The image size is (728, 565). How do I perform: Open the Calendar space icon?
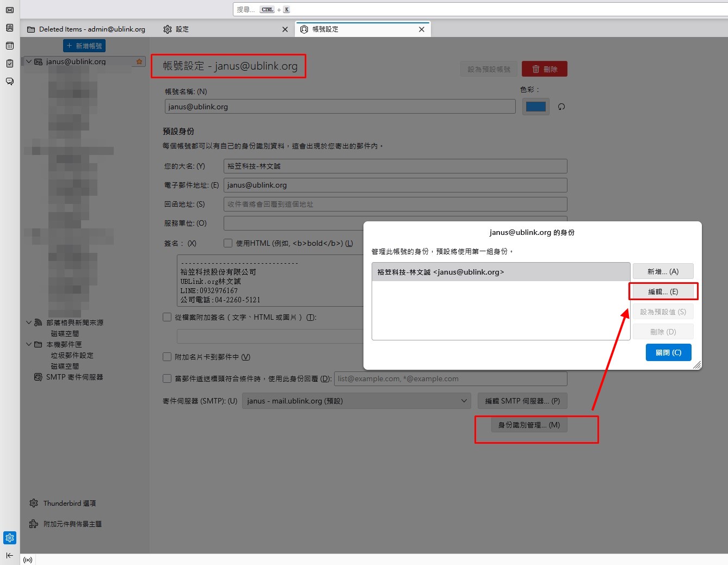point(10,46)
